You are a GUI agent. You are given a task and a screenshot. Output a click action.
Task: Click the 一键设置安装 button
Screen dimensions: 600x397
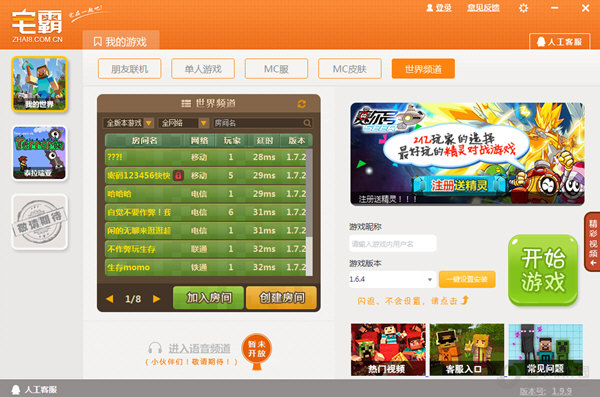coord(467,279)
